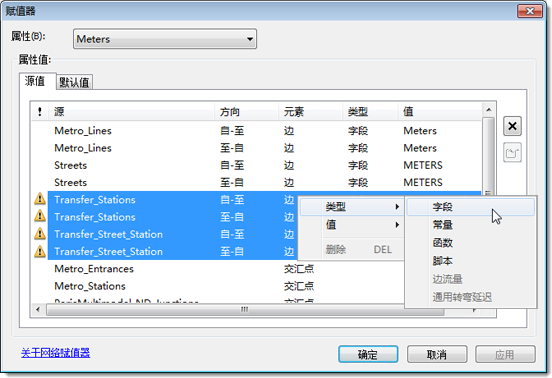Click warning icon on first Transfer_Stations row

(40, 200)
